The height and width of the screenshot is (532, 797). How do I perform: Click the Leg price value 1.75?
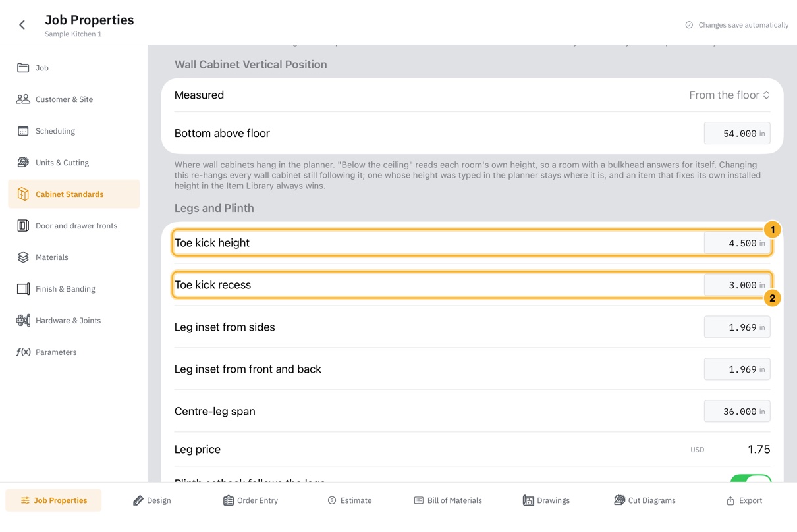[759, 450]
